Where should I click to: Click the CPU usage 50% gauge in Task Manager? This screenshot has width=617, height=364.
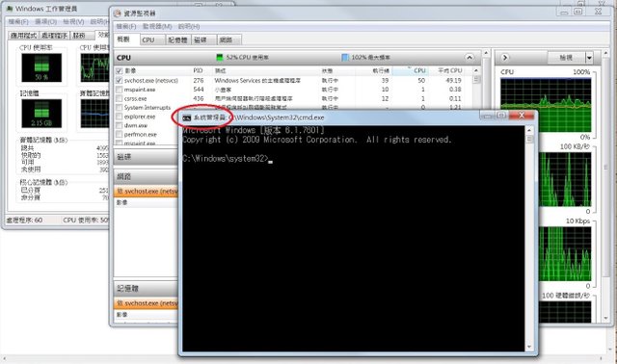click(x=41, y=67)
